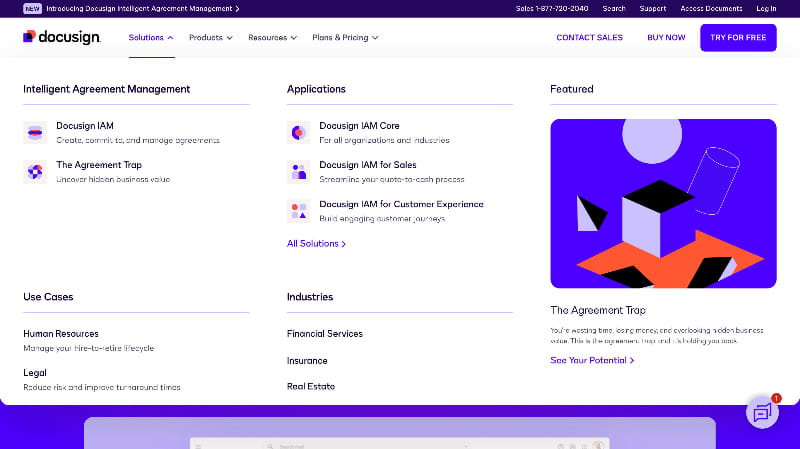Expand the Plans & Pricing dropdown
800x449 pixels.
[x=345, y=38]
